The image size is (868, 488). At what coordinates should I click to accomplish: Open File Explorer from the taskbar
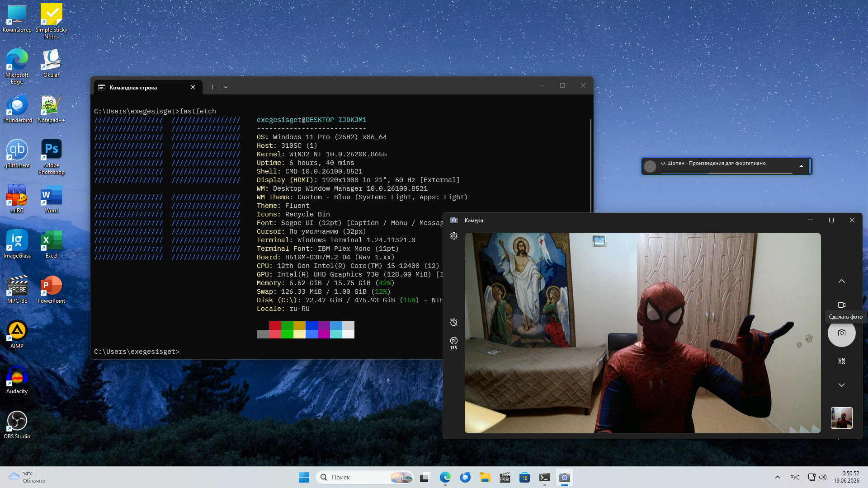pyautogui.click(x=485, y=477)
